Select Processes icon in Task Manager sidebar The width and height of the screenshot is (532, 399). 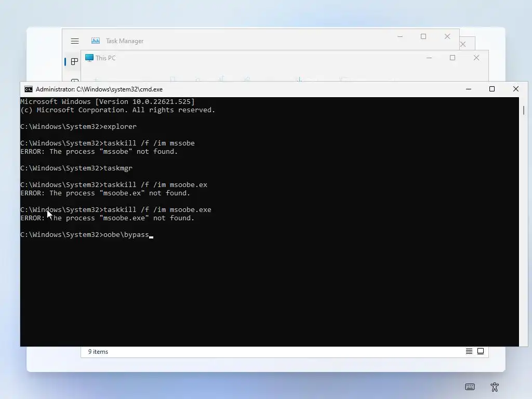[x=74, y=61]
